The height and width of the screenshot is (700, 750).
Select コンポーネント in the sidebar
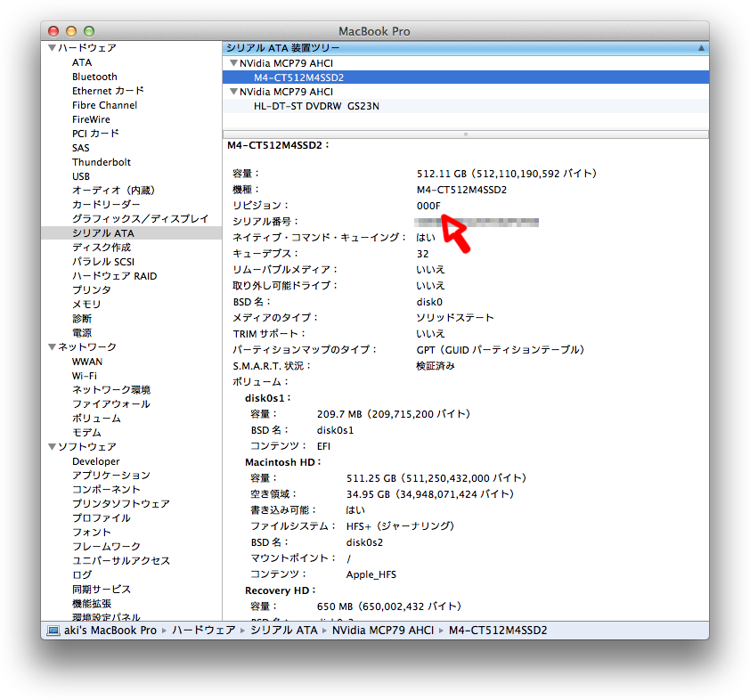pos(106,490)
